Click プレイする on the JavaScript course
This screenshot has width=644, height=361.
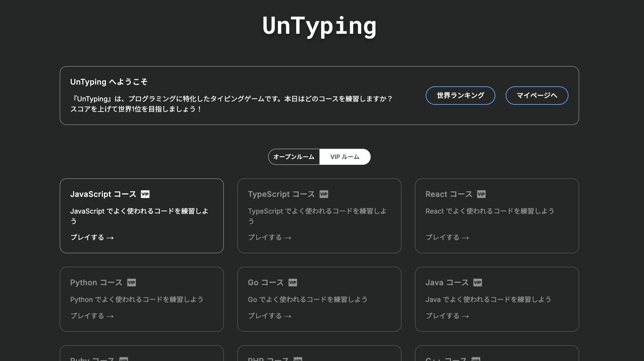(x=92, y=237)
